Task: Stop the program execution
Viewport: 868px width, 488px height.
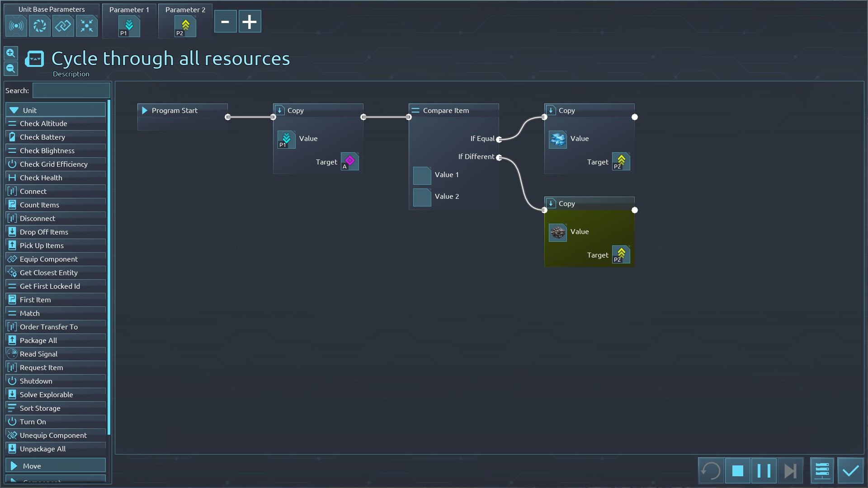Action: (738, 471)
